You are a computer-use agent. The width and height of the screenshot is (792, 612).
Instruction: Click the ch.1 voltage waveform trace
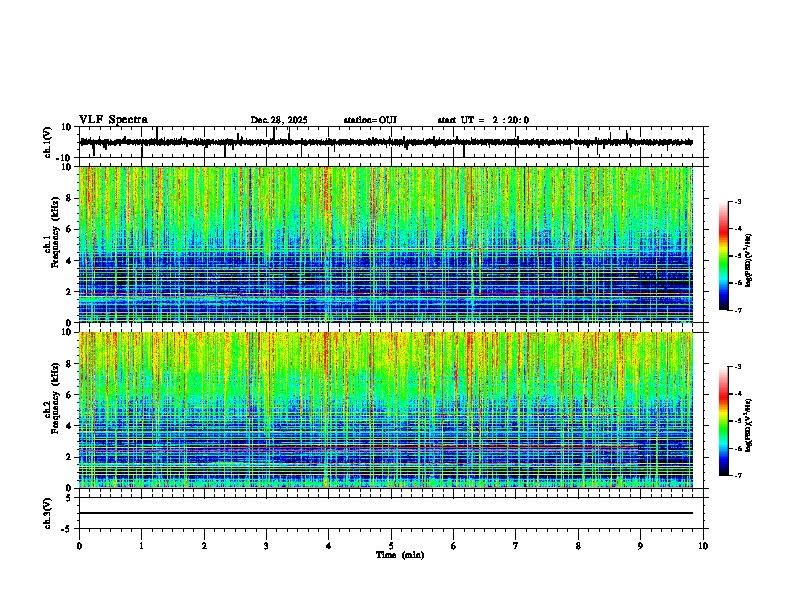(386, 142)
